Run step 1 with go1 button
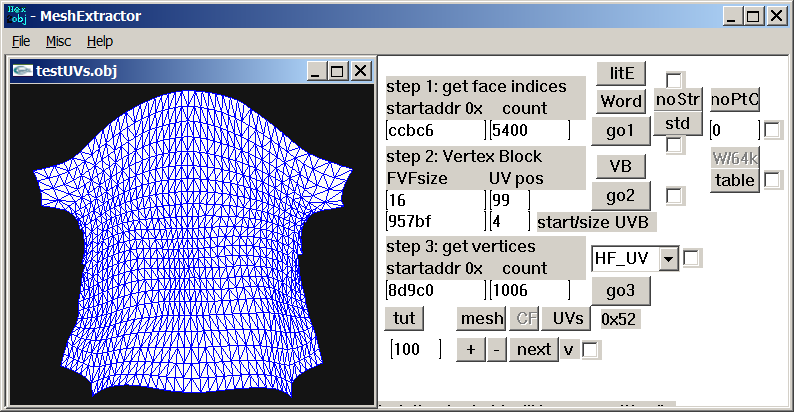This screenshot has width=794, height=412. click(x=621, y=130)
